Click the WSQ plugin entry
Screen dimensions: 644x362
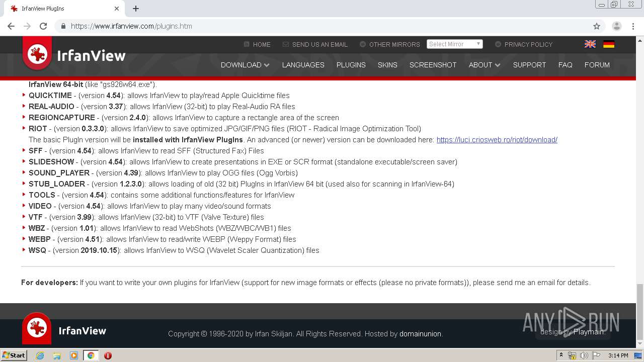click(174, 250)
